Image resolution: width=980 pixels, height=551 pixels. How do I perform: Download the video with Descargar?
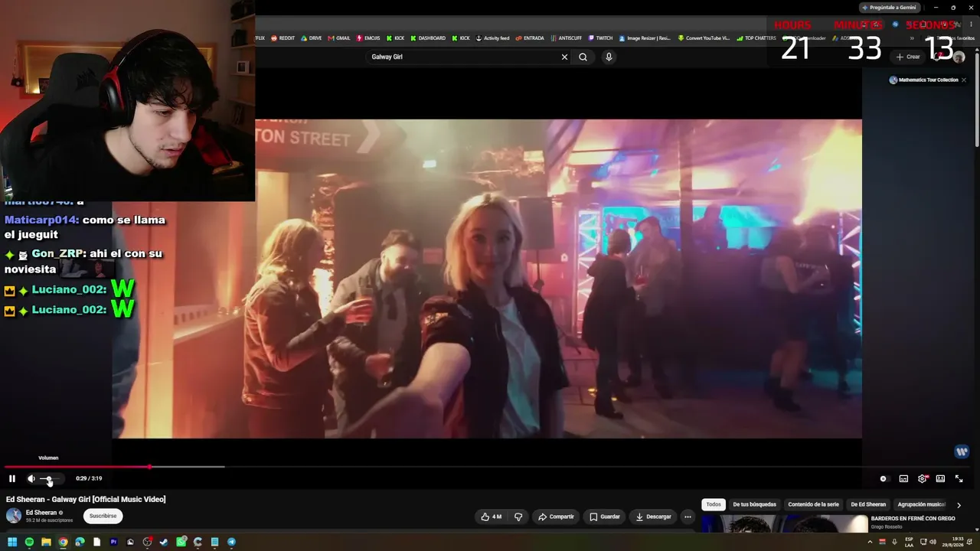click(653, 517)
